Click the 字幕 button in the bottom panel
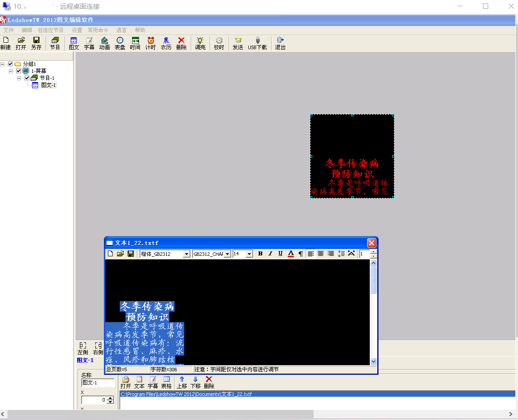The width and height of the screenshot is (518, 420). click(x=153, y=382)
